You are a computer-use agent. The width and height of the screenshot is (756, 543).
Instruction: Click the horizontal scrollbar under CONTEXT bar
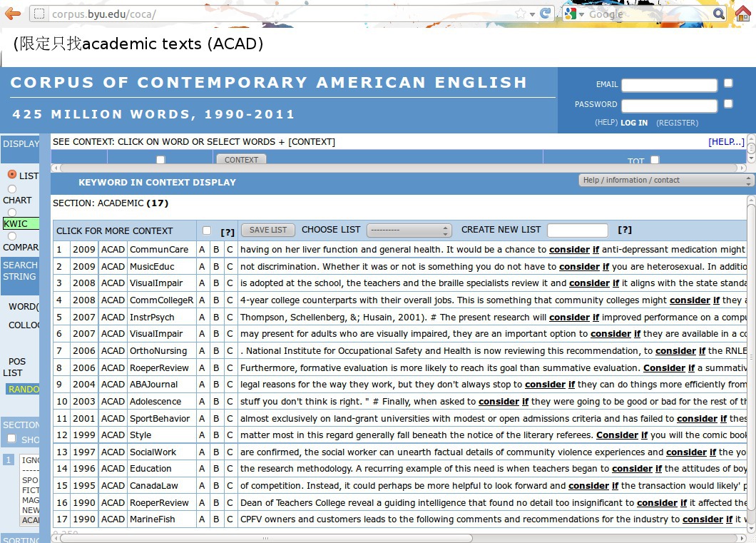tap(398, 168)
